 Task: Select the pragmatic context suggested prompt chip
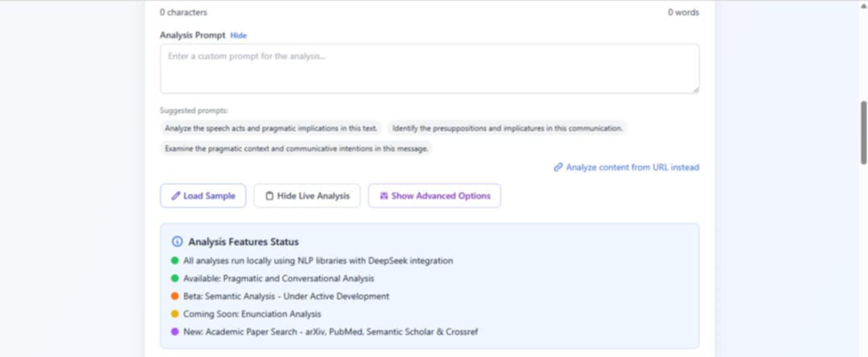click(296, 148)
